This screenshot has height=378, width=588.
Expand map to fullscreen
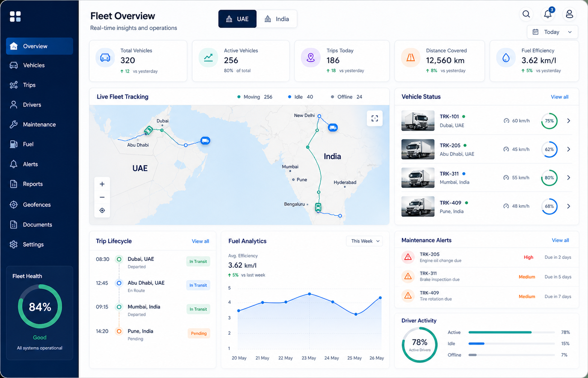(x=375, y=118)
